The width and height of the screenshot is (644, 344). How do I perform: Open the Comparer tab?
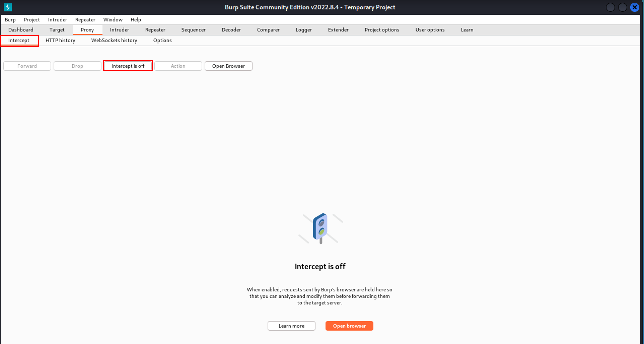pyautogui.click(x=268, y=30)
